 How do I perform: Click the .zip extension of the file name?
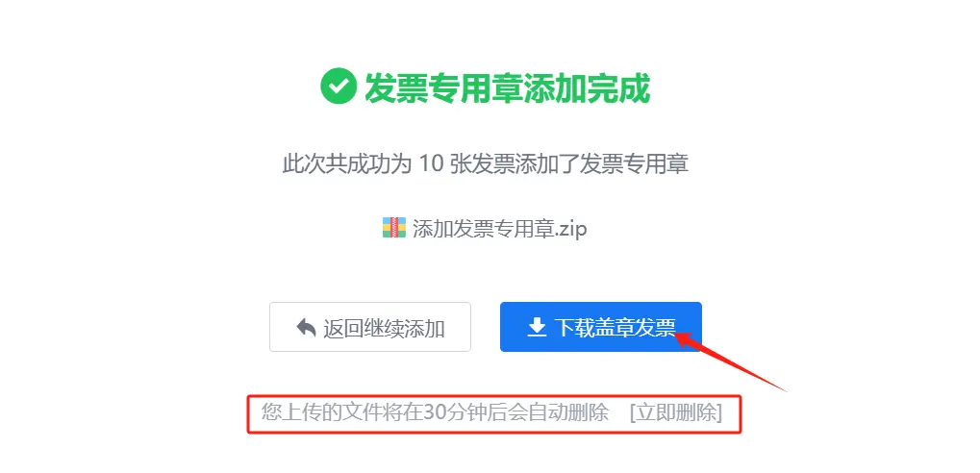571,229
